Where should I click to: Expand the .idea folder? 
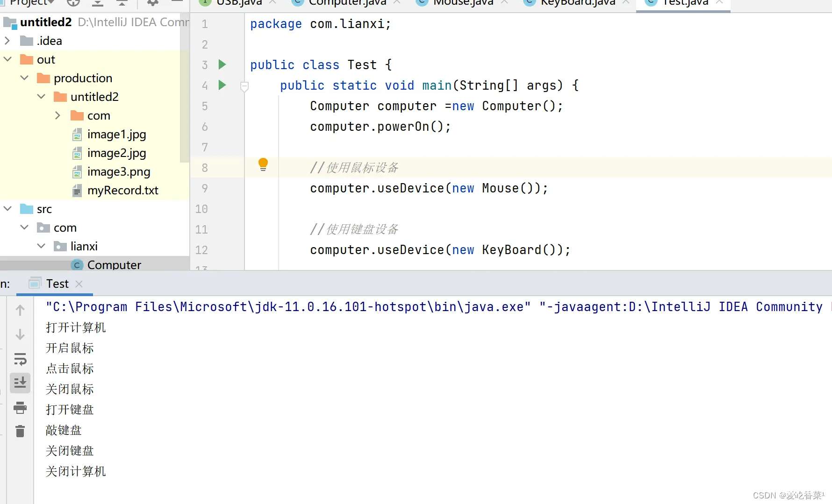[7, 41]
